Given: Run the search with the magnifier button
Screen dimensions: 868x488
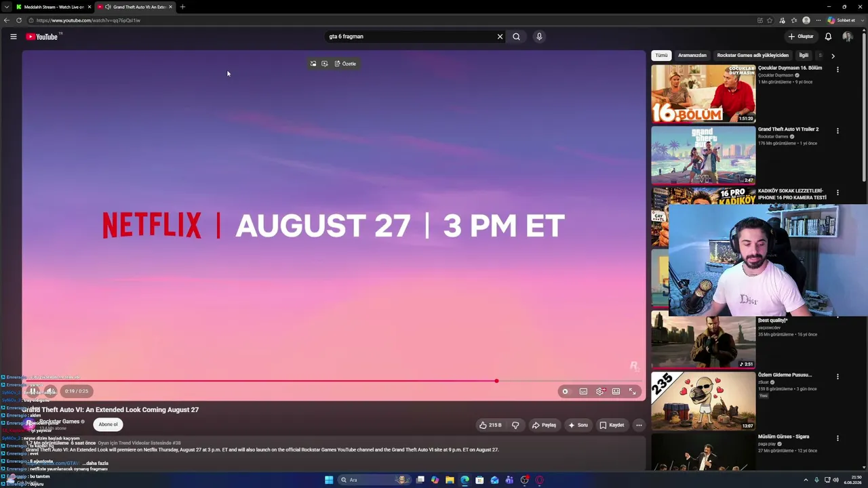Looking at the screenshot, I should point(516,37).
